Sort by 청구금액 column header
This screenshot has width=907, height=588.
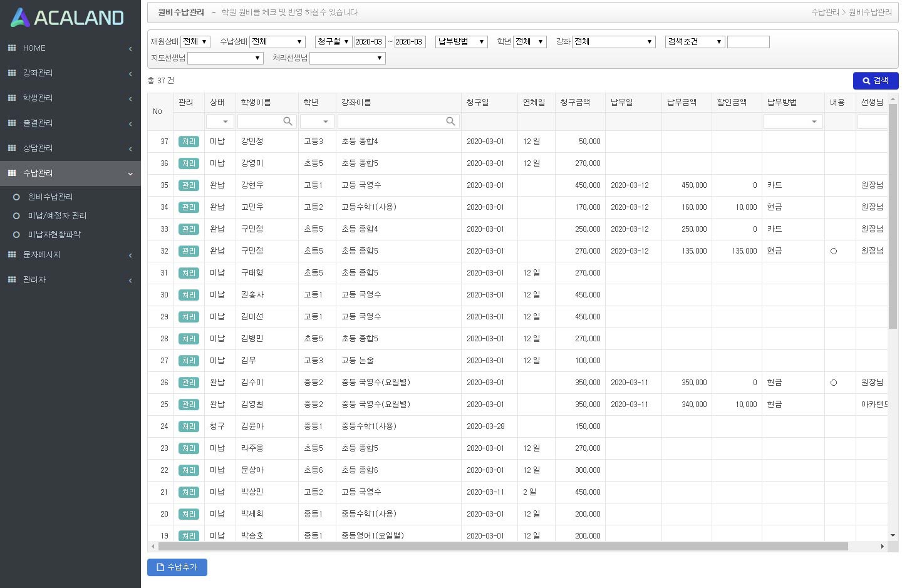[580, 103]
